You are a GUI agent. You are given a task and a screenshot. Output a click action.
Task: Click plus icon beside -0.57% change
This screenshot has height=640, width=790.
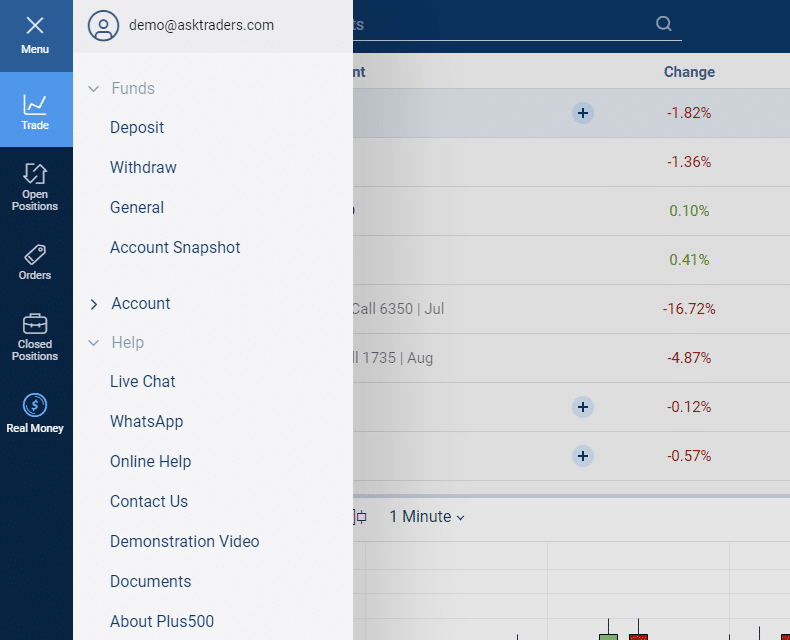[x=583, y=456]
